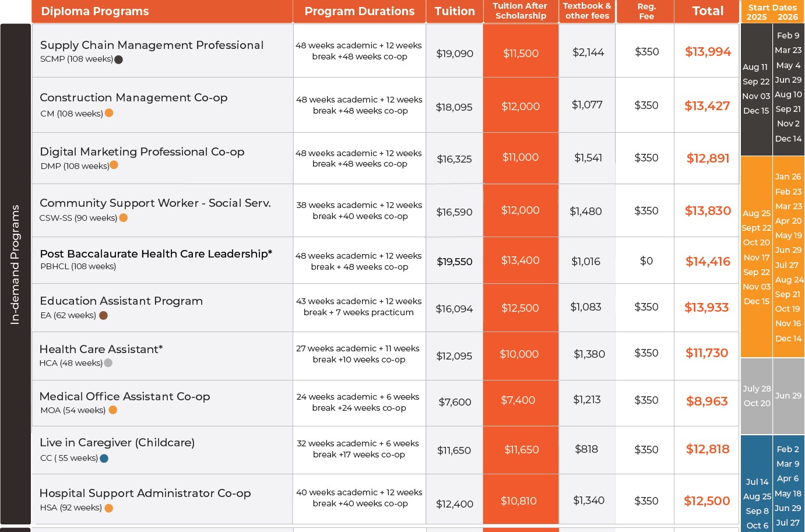Click the brown dot next to EA (62 weeks)
The width and height of the screenshot is (805, 532).
(x=104, y=315)
